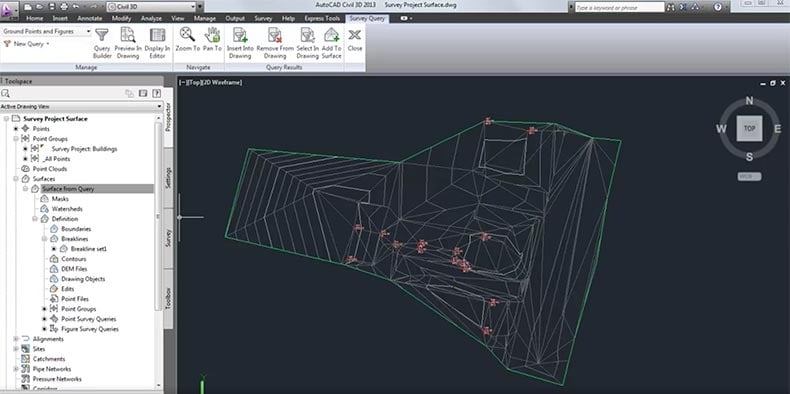
Task: Switch to the Prospector toolspace tab
Action: [x=168, y=117]
